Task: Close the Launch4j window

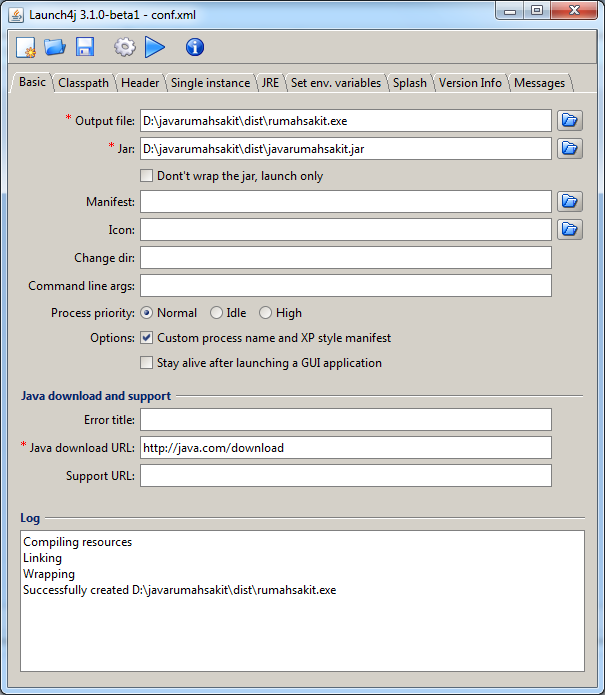Action: coord(574,11)
